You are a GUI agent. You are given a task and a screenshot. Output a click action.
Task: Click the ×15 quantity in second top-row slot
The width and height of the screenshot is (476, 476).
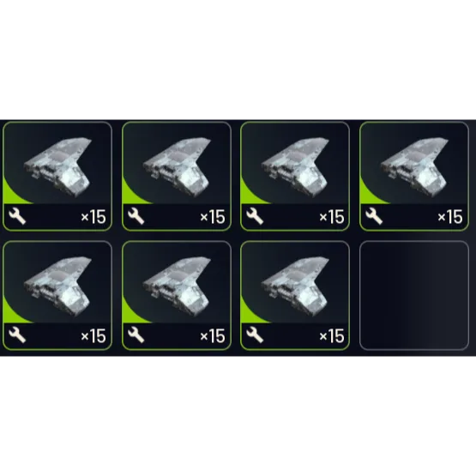[213, 217]
